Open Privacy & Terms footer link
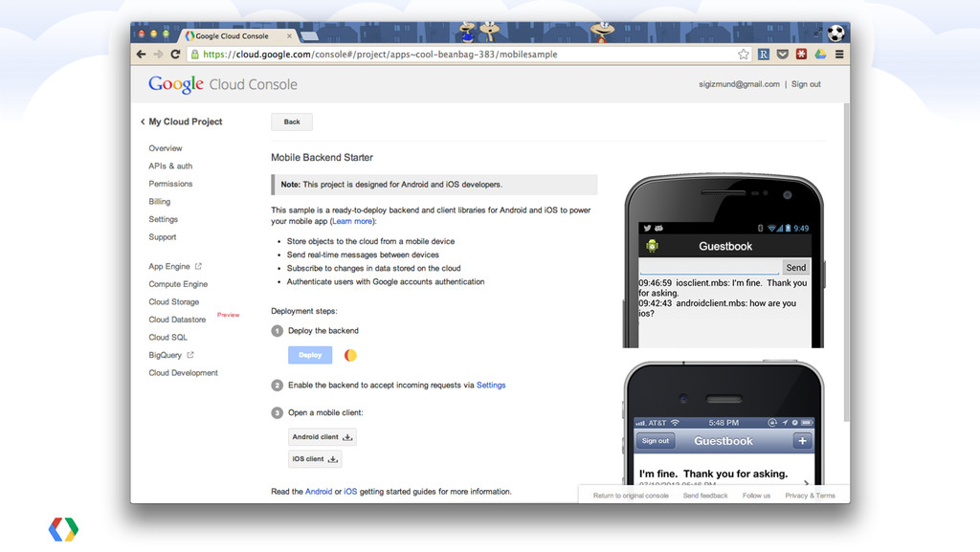 pyautogui.click(x=810, y=496)
